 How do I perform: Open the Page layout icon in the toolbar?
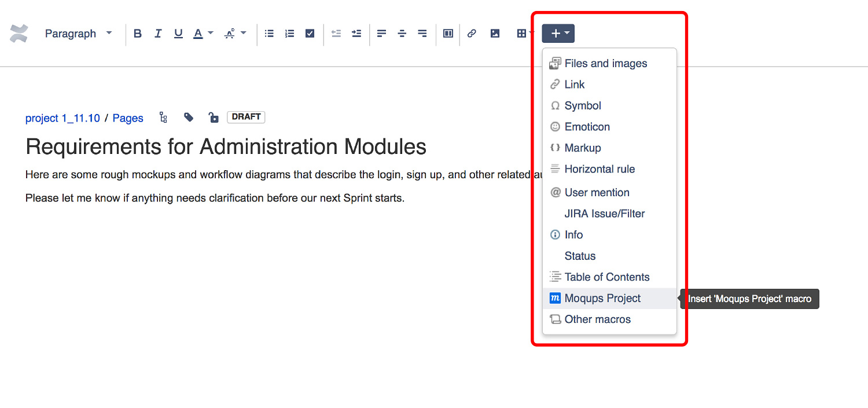447,34
